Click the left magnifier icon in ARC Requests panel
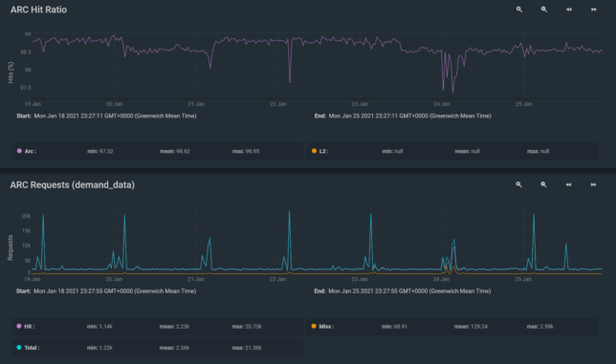Viewport: 616px width, 364px height. pyautogui.click(x=518, y=184)
